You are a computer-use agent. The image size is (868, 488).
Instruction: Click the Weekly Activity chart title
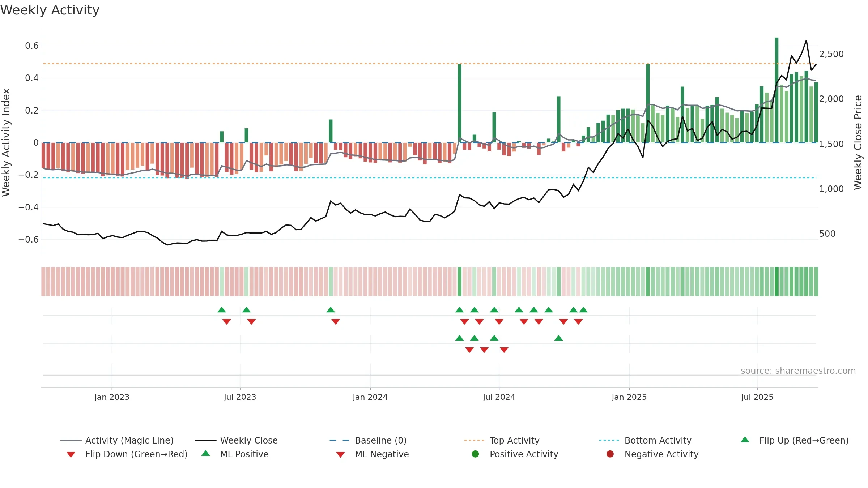pos(50,10)
